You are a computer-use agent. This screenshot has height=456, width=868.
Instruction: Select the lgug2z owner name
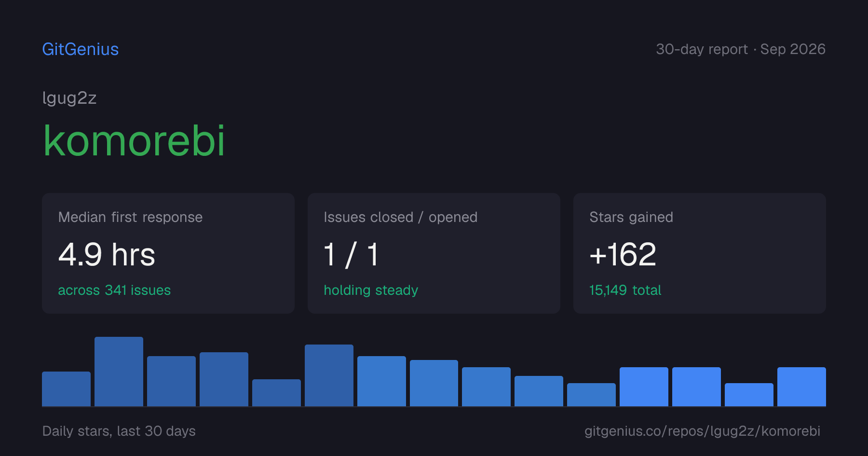[69, 98]
